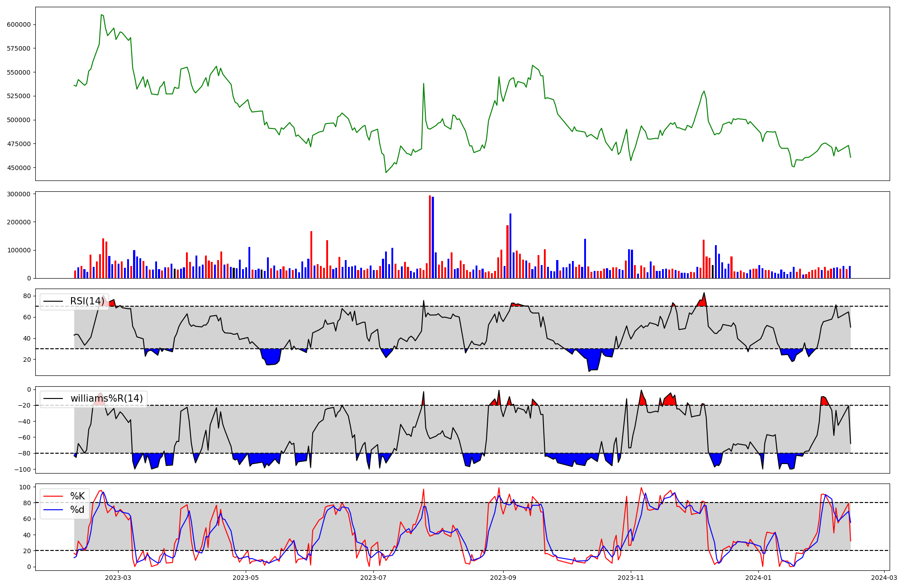The width and height of the screenshot is (905, 588).
Task: Click the tallest red volume bar
Action: [x=430, y=235]
